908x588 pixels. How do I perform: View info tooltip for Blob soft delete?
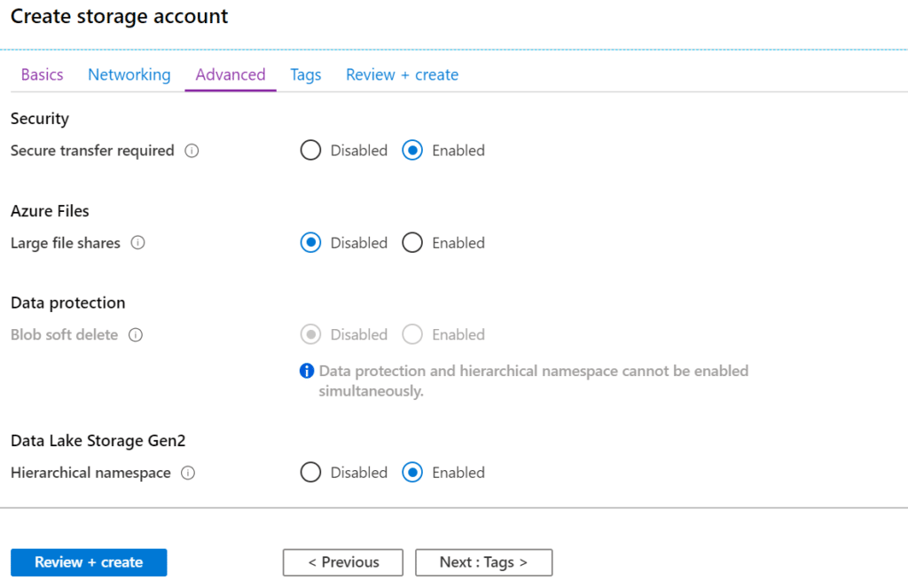pyautogui.click(x=136, y=335)
